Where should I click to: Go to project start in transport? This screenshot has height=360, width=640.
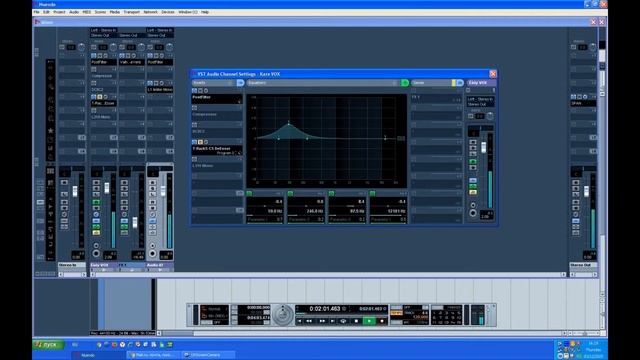(300, 321)
